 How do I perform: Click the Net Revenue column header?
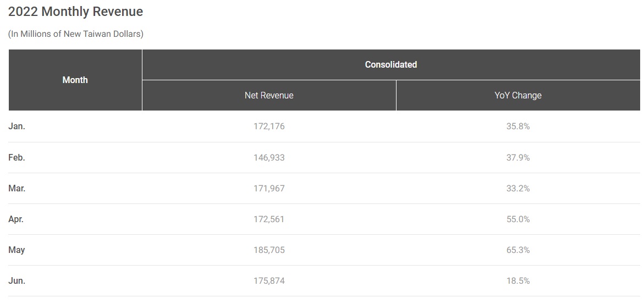tap(269, 96)
